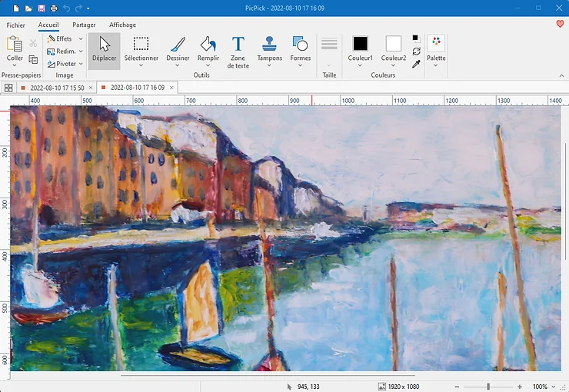Screen dimensions: 569x392
Task: Expand the Sélectionner options arrow
Action: [141, 65]
